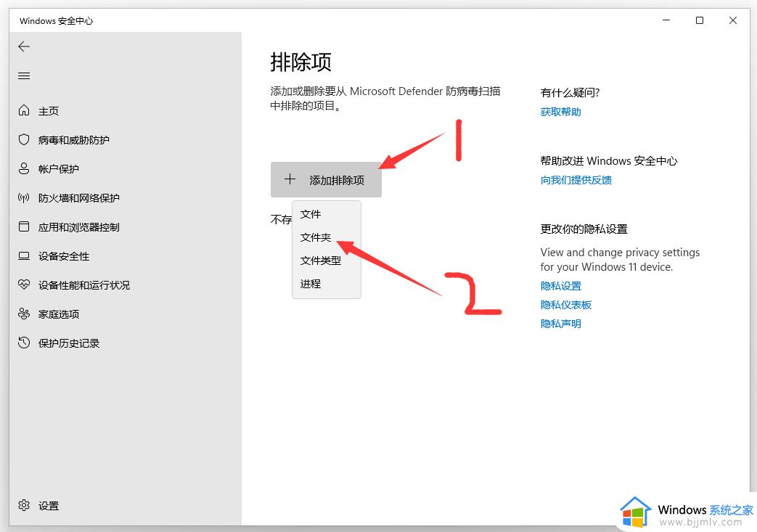Maximize the Windows 安全中心 window
The image size is (757, 532).
699,20
